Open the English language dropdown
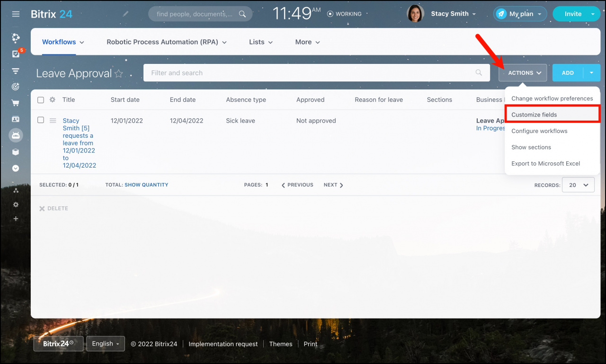The width and height of the screenshot is (606, 364). click(x=106, y=344)
